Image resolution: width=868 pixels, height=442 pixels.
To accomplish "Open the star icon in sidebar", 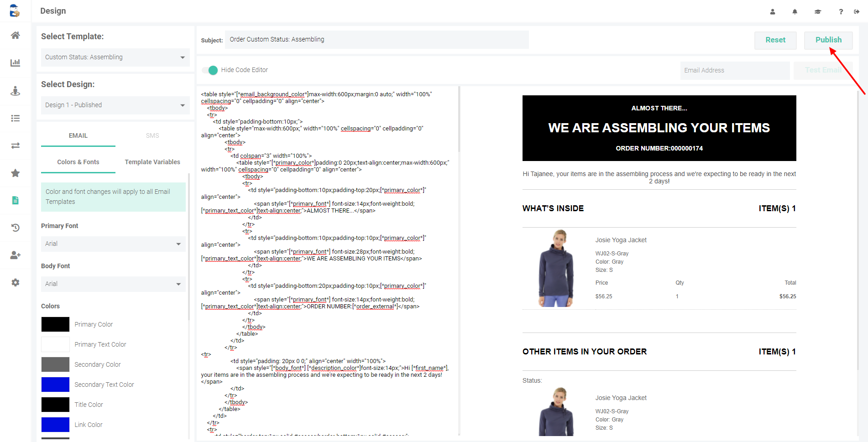I will coord(16,173).
